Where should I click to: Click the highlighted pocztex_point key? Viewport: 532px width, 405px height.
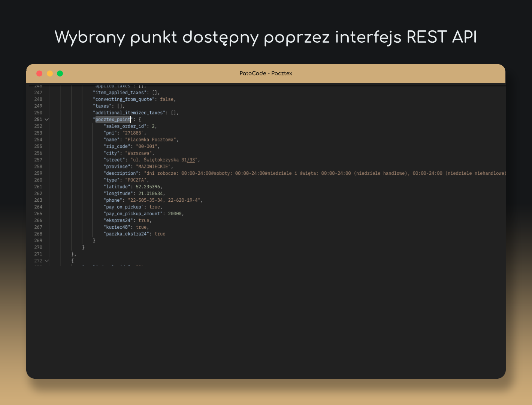pos(113,120)
